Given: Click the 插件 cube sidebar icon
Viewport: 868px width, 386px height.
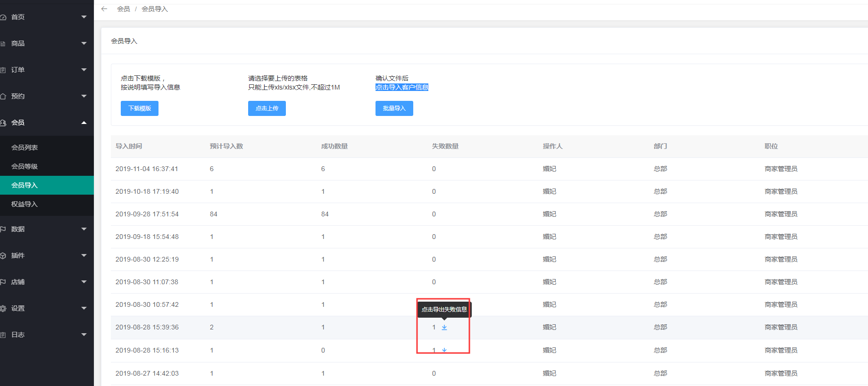Looking at the screenshot, I should coord(3,255).
